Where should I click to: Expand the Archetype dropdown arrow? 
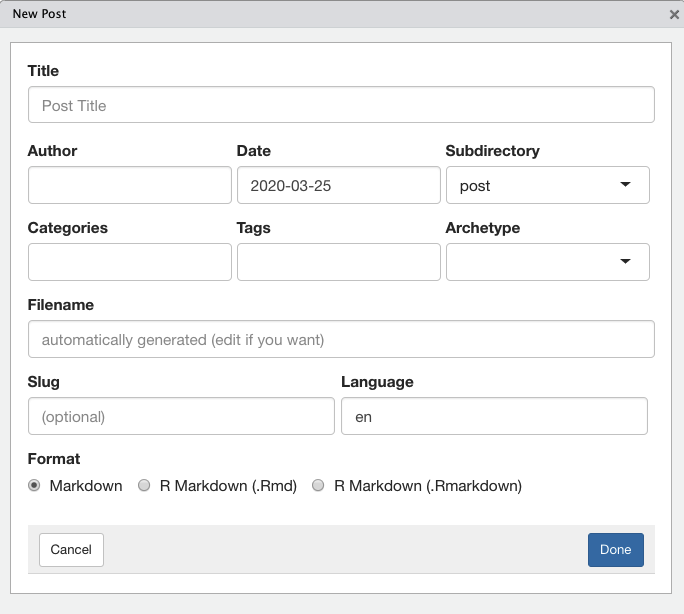[x=625, y=261]
